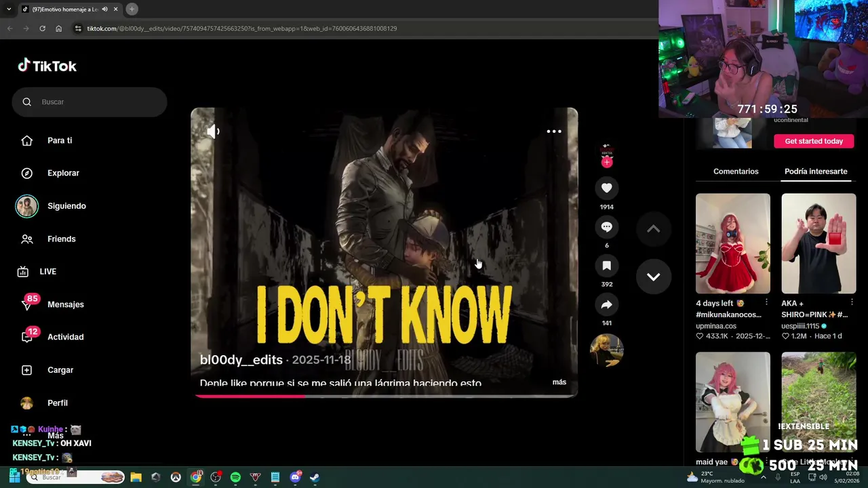This screenshot has height=488, width=868.
Task: Open the LIVE section
Action: click(47, 271)
